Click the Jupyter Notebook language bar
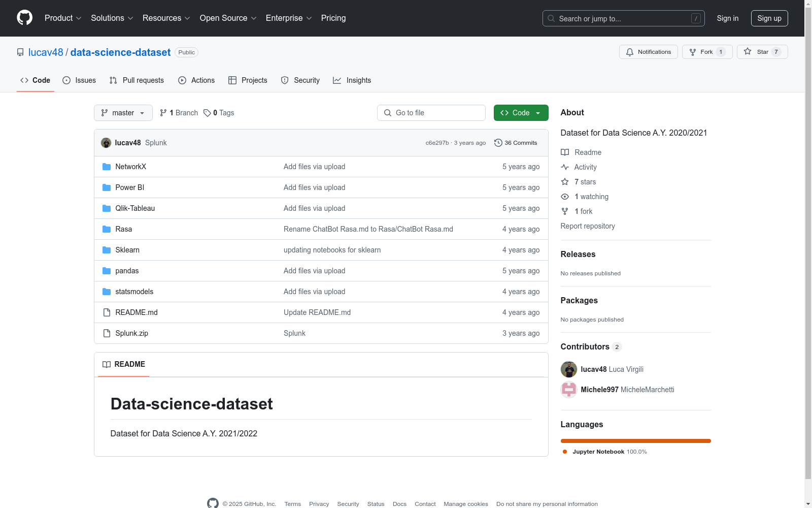The width and height of the screenshot is (812, 508). pos(636,441)
